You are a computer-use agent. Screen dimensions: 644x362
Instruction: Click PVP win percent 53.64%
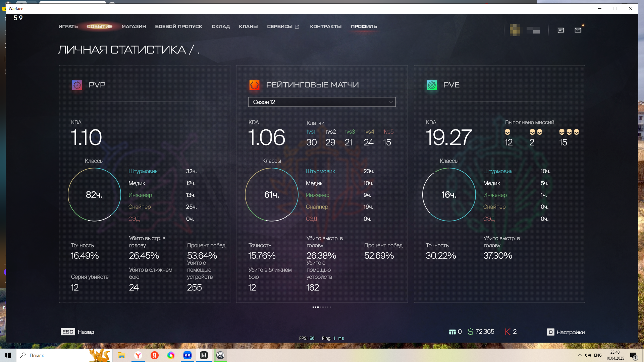202,256
